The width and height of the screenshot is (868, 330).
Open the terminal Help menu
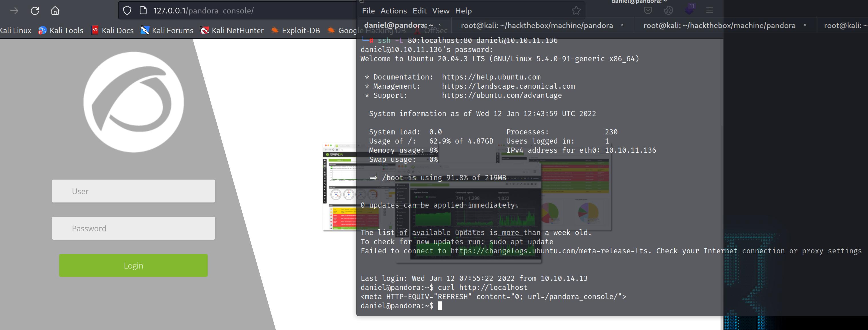[x=463, y=11]
